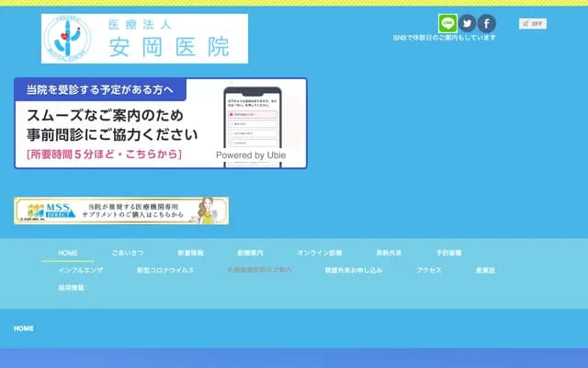Open インフルエンザ menu link
Image resolution: width=588 pixels, height=368 pixels.
click(81, 270)
